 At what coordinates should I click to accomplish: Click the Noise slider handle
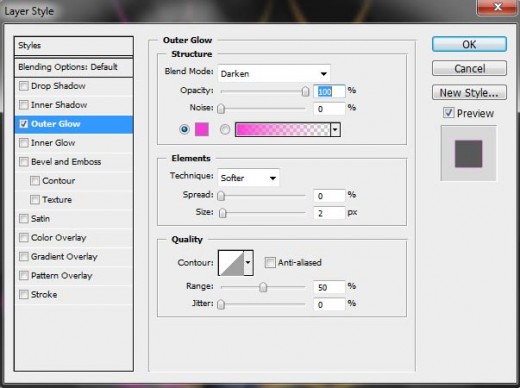pyautogui.click(x=221, y=109)
